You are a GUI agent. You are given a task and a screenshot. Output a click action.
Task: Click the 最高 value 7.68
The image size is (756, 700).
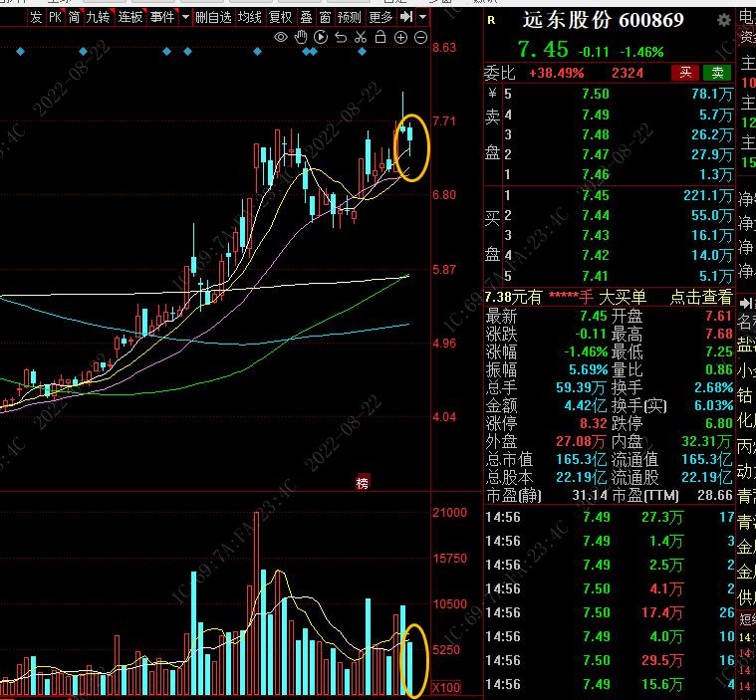point(719,335)
